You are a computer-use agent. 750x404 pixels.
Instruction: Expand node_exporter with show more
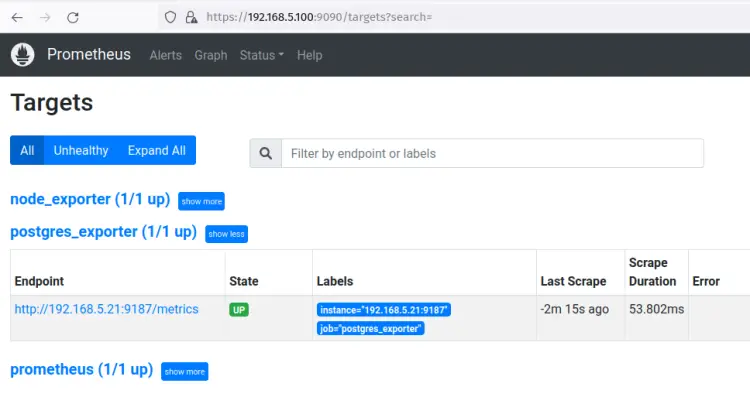pyautogui.click(x=201, y=201)
